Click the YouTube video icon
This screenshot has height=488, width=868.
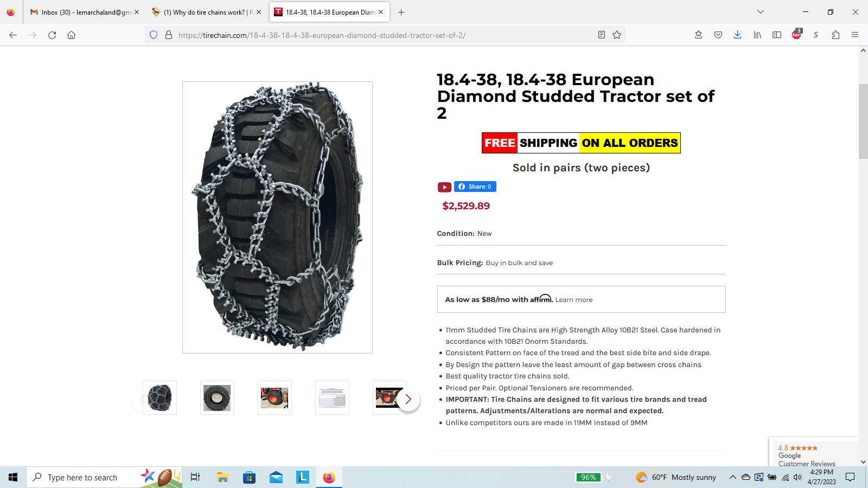tap(444, 187)
